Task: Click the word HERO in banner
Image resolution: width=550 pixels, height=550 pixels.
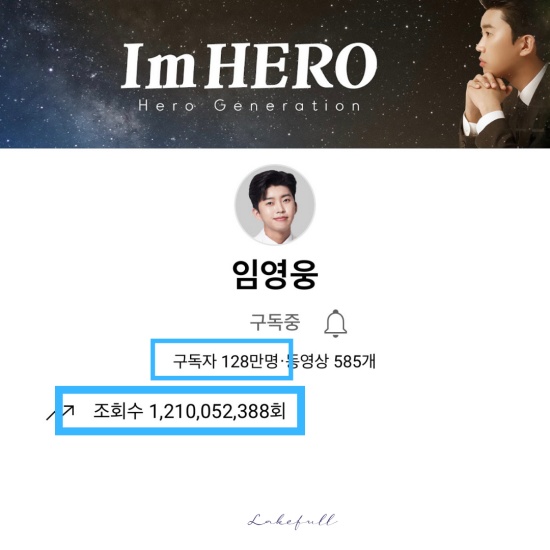Action: pos(290,66)
